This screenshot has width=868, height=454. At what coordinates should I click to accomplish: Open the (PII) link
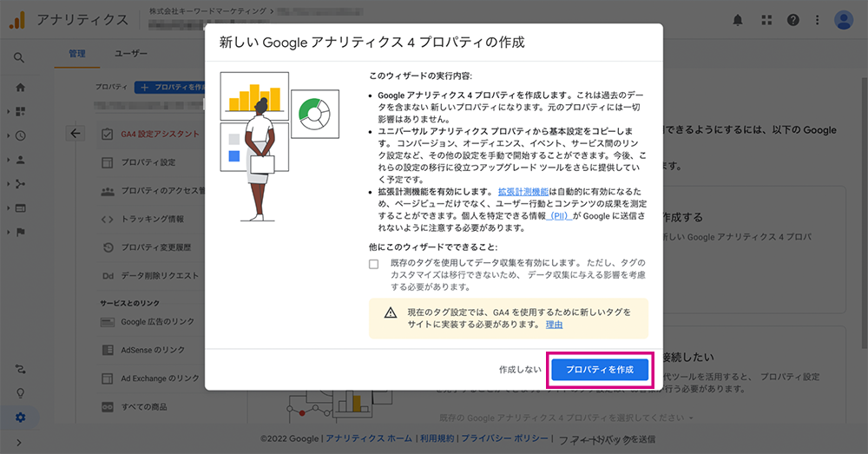pos(559,216)
